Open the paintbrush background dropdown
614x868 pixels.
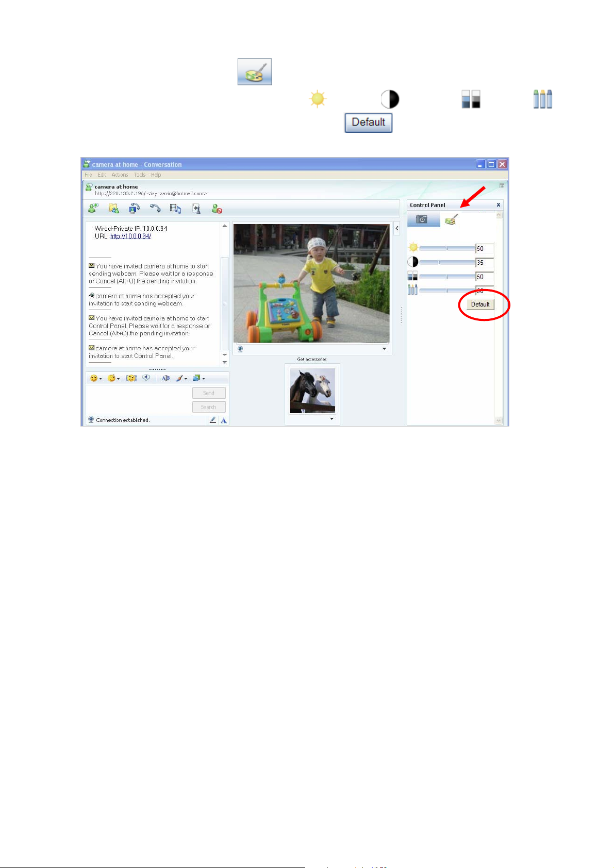coord(181,378)
